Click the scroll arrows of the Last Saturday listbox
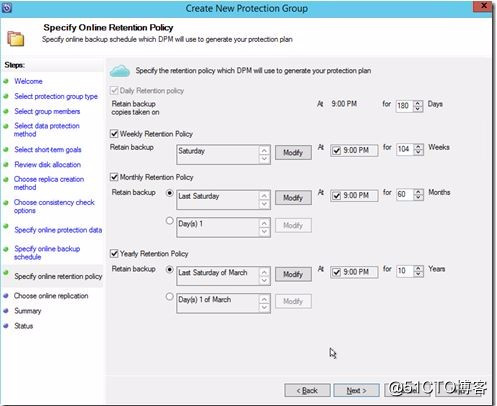The image size is (497, 406). (264, 200)
